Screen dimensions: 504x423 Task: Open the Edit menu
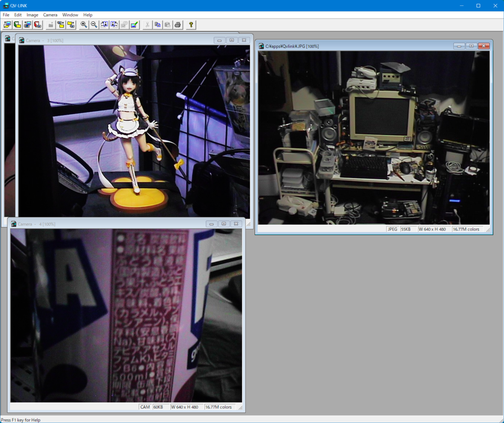(18, 15)
